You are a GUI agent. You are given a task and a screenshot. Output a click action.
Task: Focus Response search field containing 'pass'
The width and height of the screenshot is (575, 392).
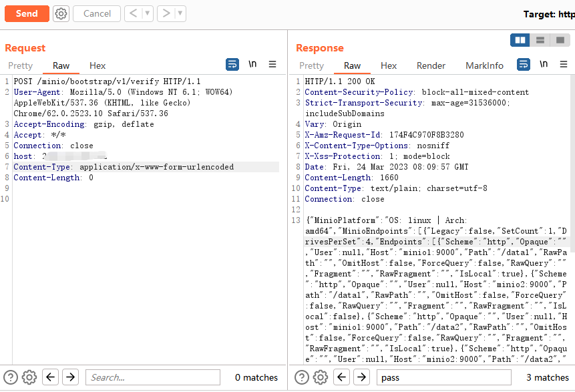443,377
